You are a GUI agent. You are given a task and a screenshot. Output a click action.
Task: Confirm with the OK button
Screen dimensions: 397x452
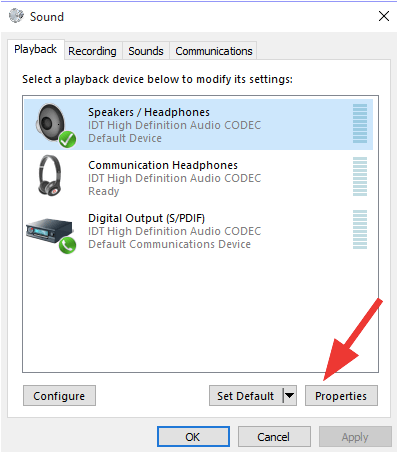[x=193, y=437]
